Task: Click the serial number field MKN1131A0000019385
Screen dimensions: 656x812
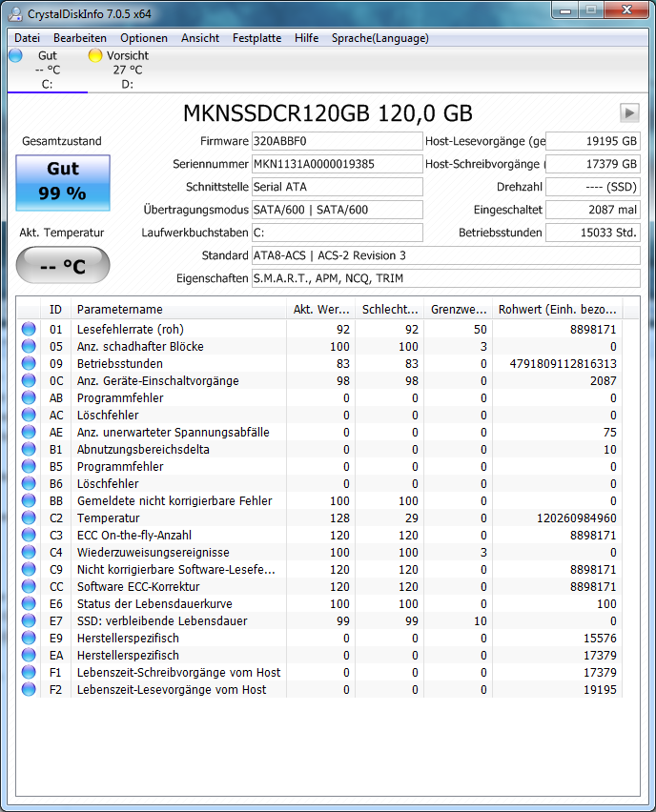Action: point(338,164)
